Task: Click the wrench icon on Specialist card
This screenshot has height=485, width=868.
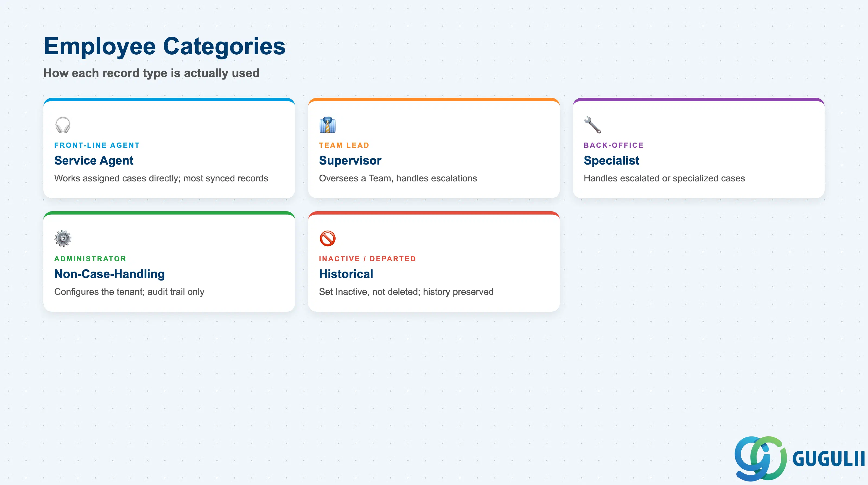Action: pos(592,125)
